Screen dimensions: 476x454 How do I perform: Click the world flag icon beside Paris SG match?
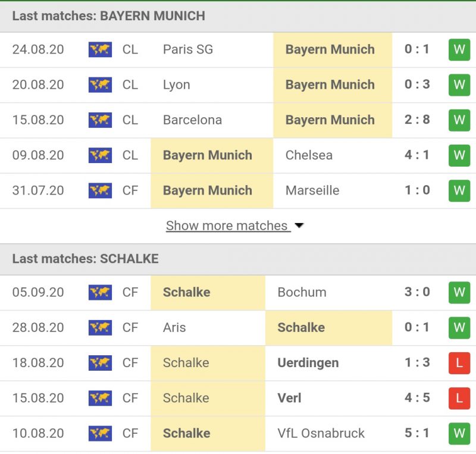tap(100, 49)
